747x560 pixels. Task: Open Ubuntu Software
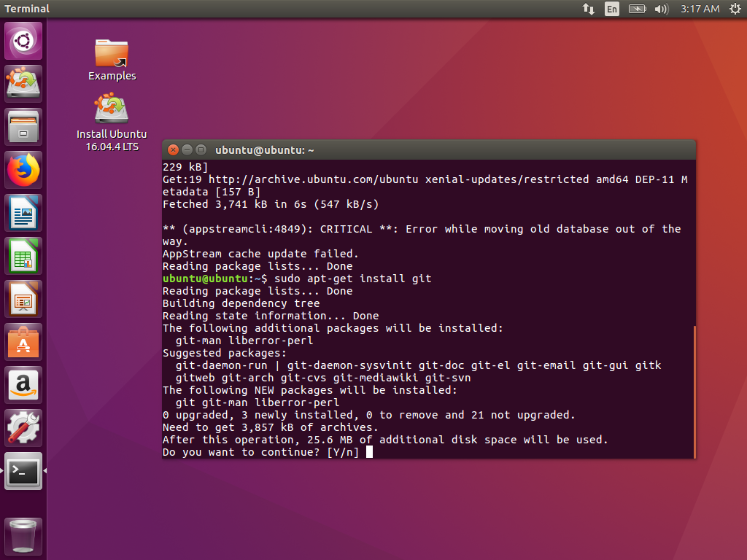[x=23, y=341]
